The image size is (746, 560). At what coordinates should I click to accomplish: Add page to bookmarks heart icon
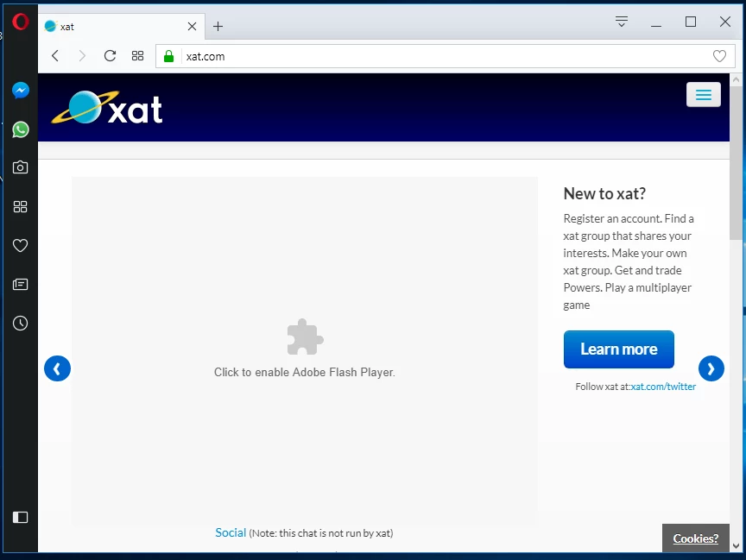tap(719, 56)
